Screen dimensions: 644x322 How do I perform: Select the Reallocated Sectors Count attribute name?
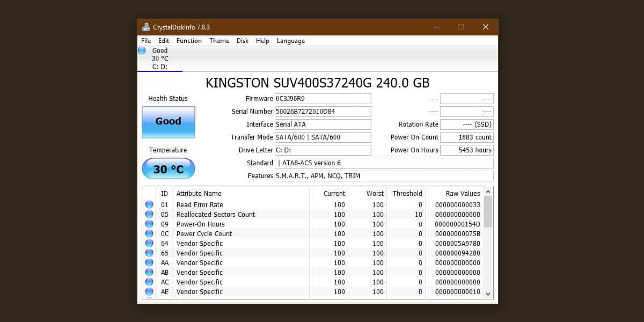pos(216,214)
